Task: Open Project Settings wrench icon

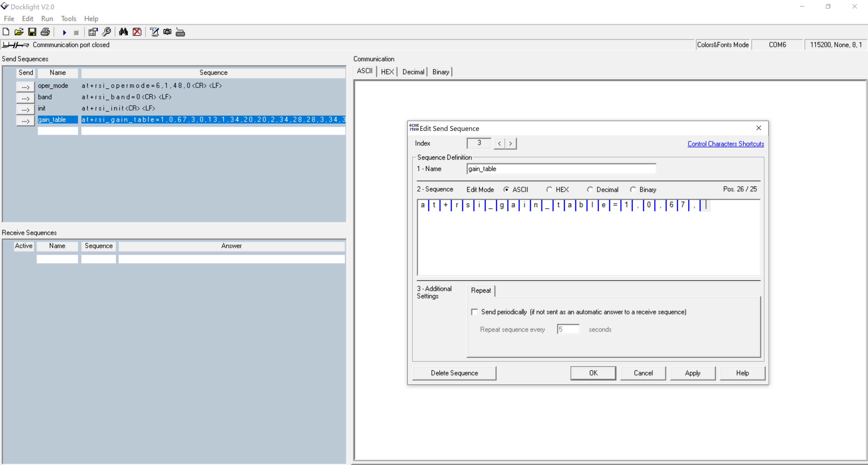Action: point(107,32)
